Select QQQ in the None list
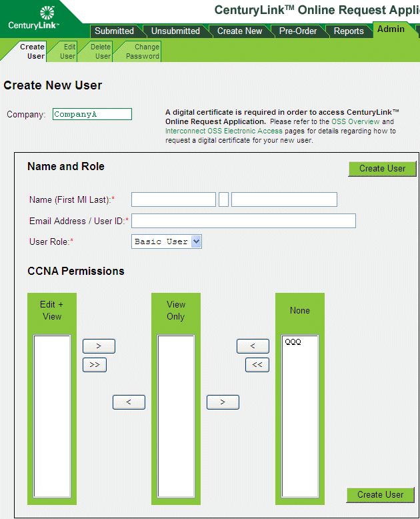The height and width of the screenshot is (519, 420). click(x=293, y=342)
